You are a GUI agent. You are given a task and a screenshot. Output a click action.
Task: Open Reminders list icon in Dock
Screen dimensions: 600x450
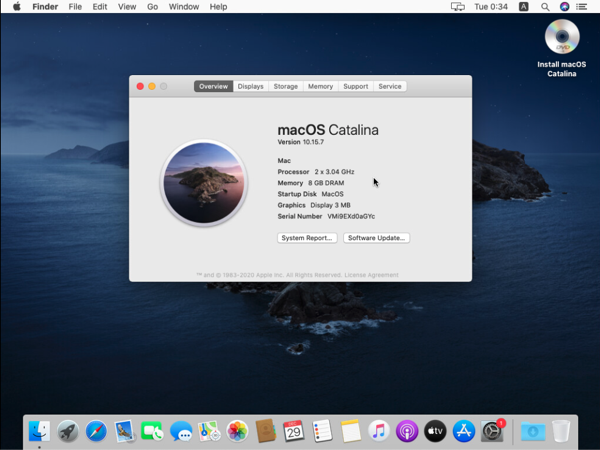click(x=322, y=431)
